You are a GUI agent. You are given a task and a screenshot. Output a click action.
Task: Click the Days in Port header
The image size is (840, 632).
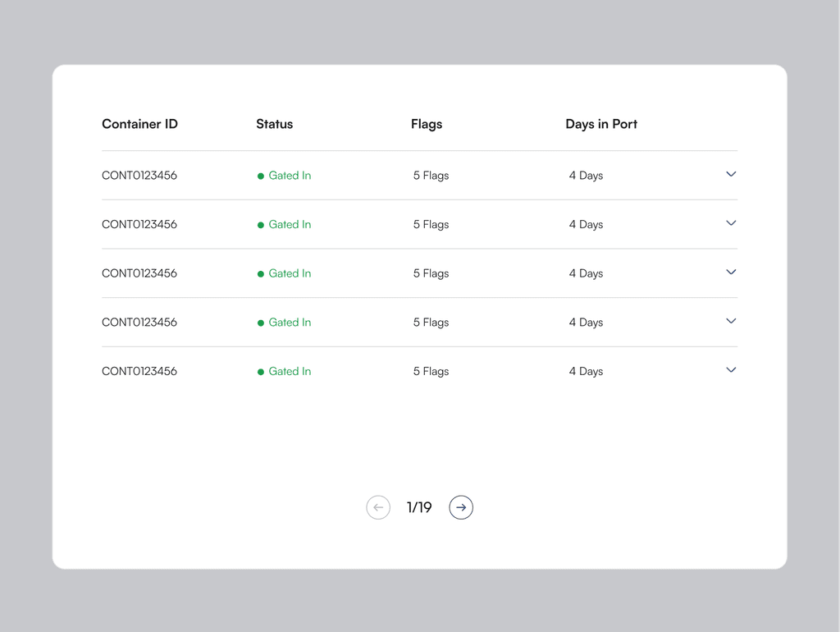[601, 125]
